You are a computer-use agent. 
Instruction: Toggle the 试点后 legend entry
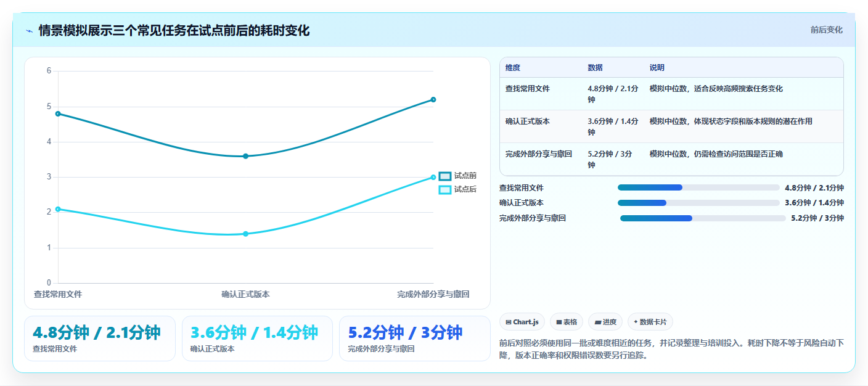tap(457, 189)
